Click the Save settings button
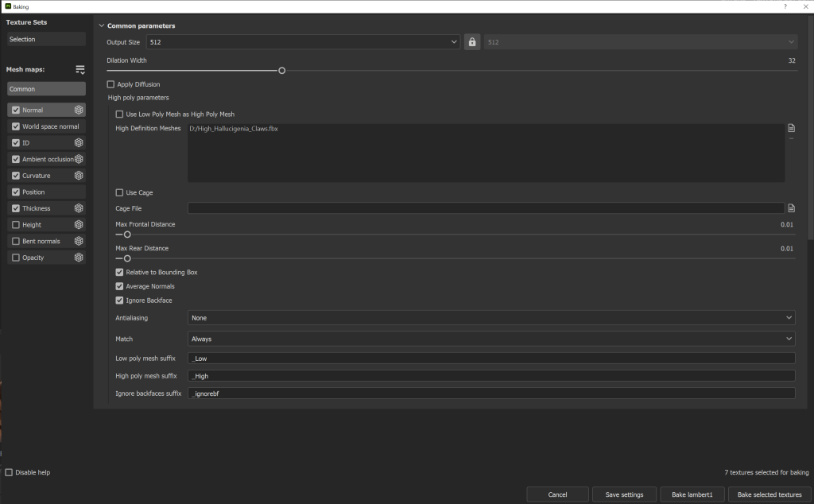Image resolution: width=814 pixels, height=504 pixels. pyautogui.click(x=624, y=494)
